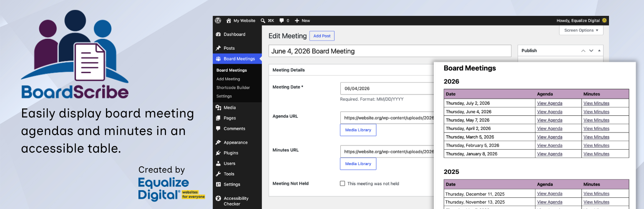
Task: Click 'Thursday, June 4, 2026' date cell
Action: click(490, 112)
